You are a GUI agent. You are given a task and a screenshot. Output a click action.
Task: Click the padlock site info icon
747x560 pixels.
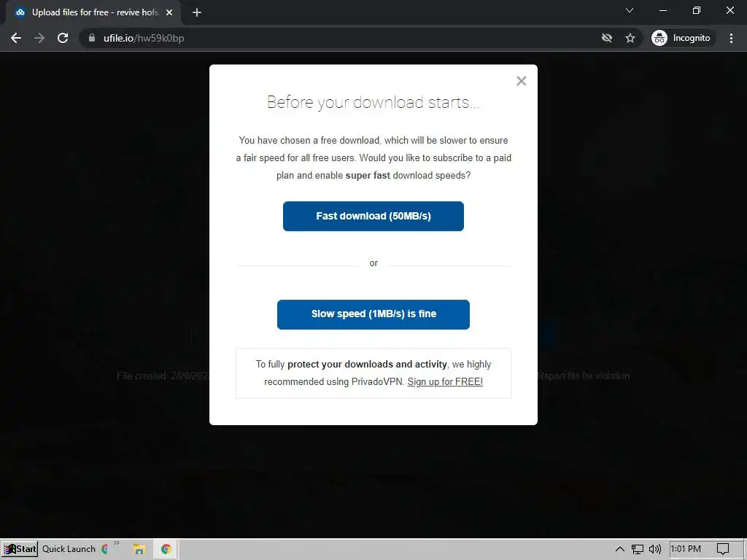tap(91, 38)
